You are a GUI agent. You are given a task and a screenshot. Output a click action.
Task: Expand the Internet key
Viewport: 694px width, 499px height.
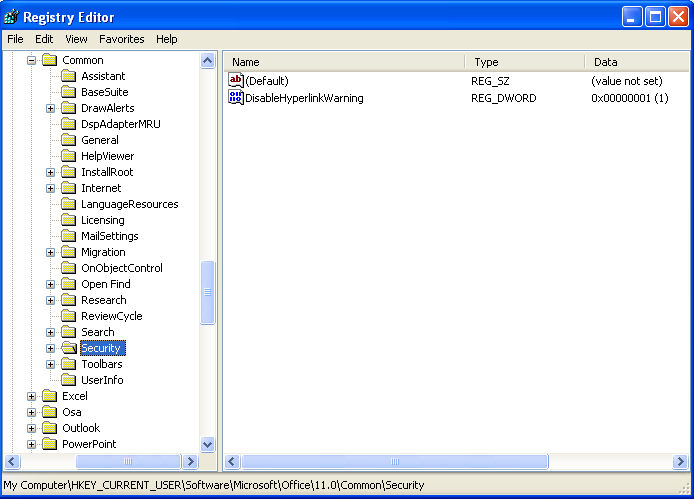click(x=50, y=188)
